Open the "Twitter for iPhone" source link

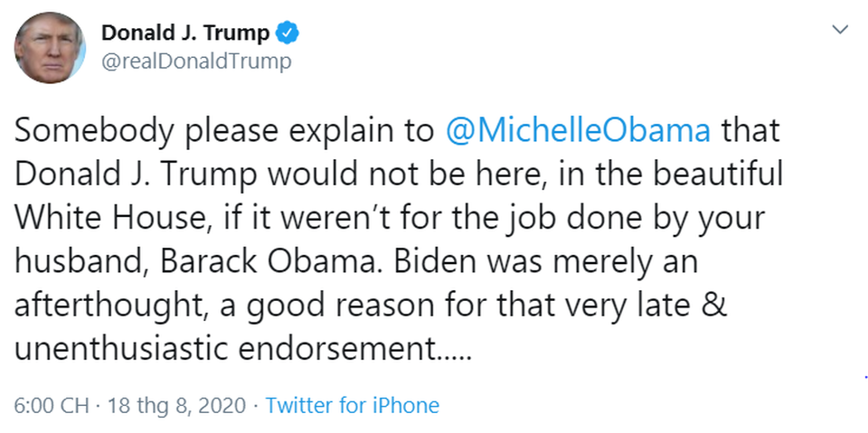(x=353, y=406)
